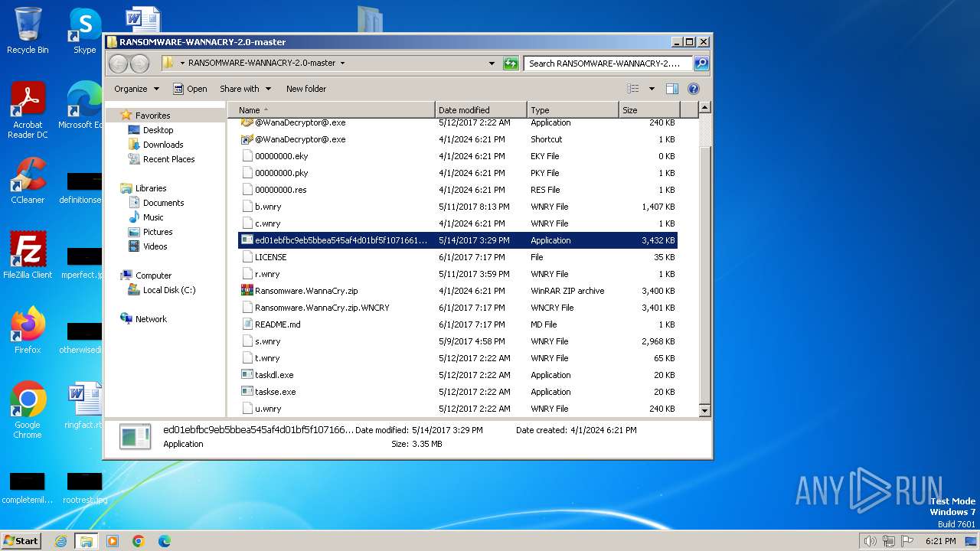The height and width of the screenshot is (551, 980).
Task: Select Computer in the navigation pane
Action: (x=153, y=275)
